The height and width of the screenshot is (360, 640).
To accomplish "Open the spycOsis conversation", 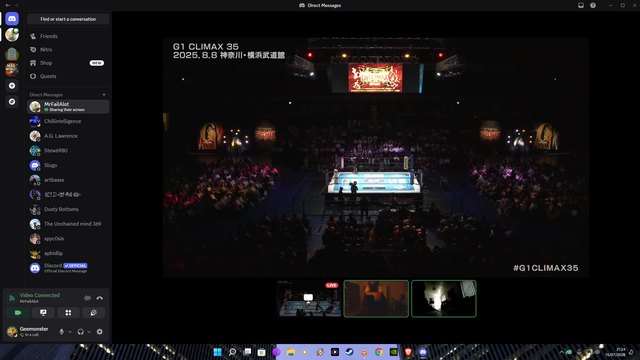I will tap(68, 239).
